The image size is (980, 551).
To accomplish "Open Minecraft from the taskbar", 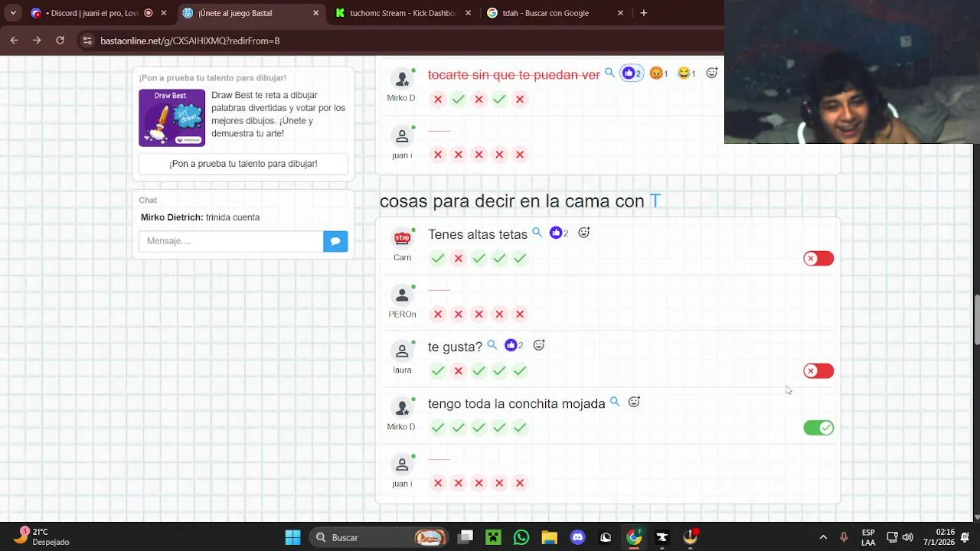I will [493, 537].
